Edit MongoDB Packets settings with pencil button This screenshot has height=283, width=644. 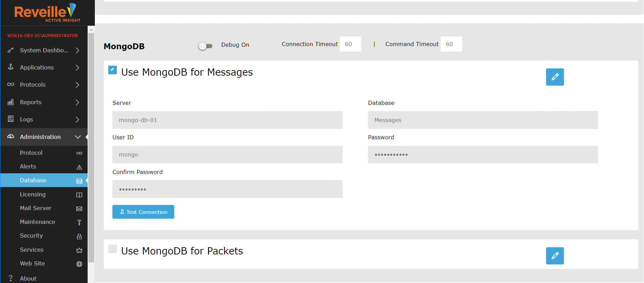click(555, 256)
